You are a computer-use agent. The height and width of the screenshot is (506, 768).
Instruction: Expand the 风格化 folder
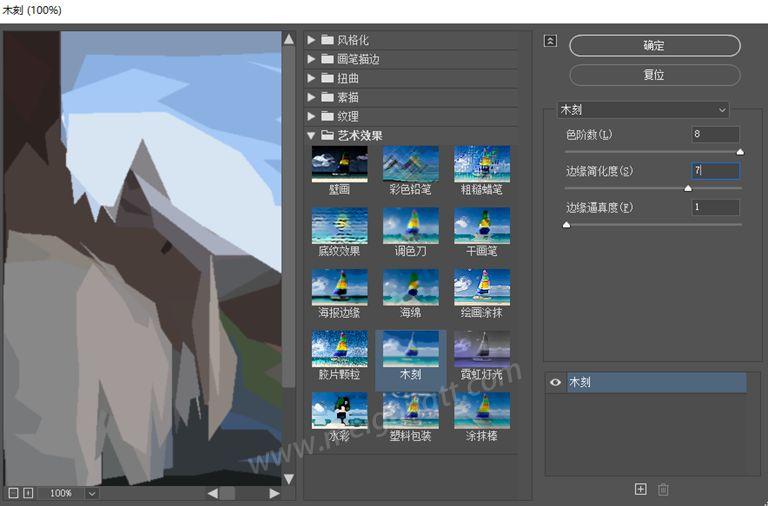pyautogui.click(x=311, y=40)
